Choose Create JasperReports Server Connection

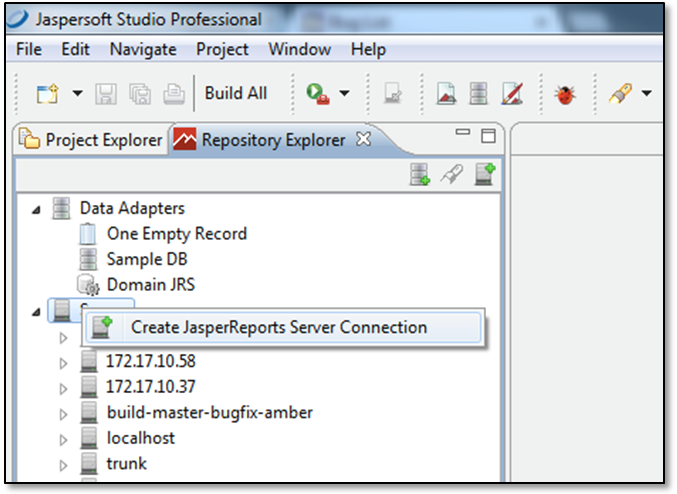point(283,327)
